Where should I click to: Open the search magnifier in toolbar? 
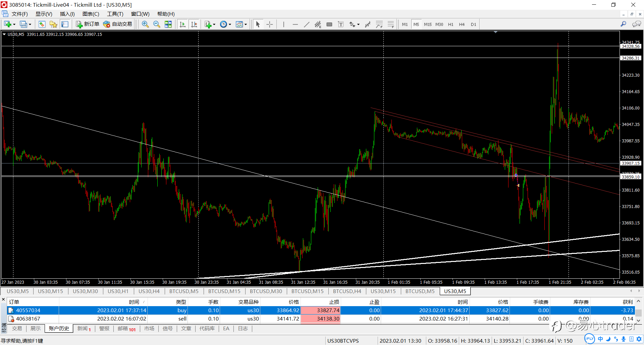point(623,24)
